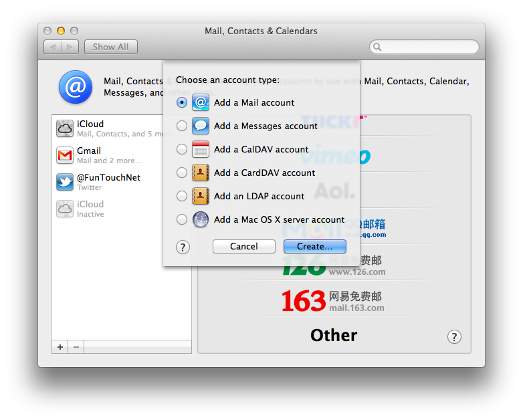Viewport: 523px width, 420px height.
Task: Choose the Other account type
Action: click(334, 336)
